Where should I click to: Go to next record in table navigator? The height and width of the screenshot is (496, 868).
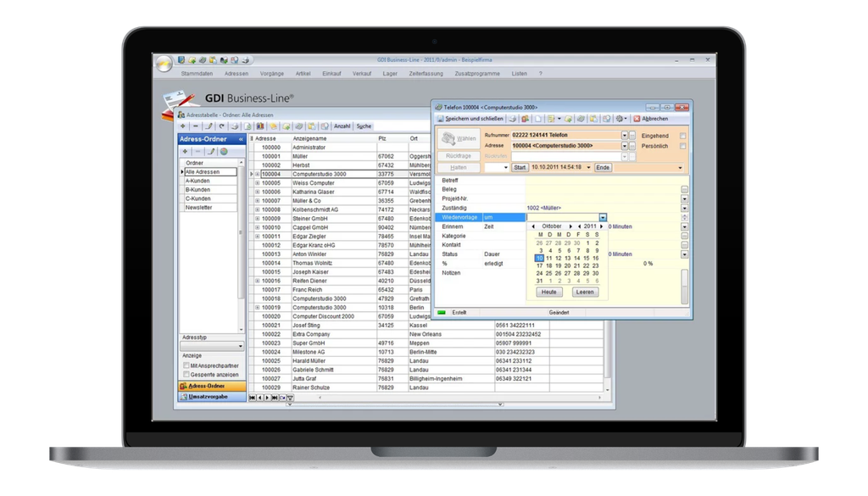point(267,398)
